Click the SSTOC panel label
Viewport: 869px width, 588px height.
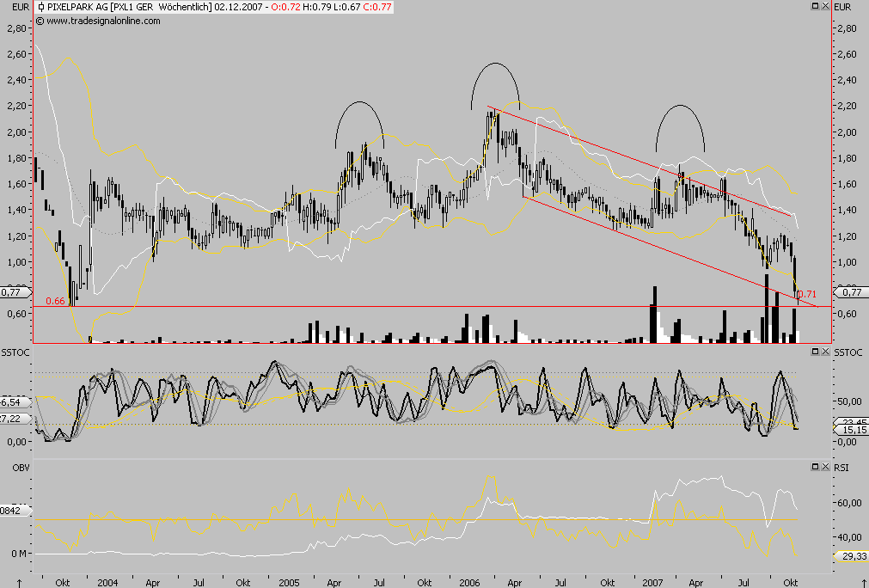14,352
